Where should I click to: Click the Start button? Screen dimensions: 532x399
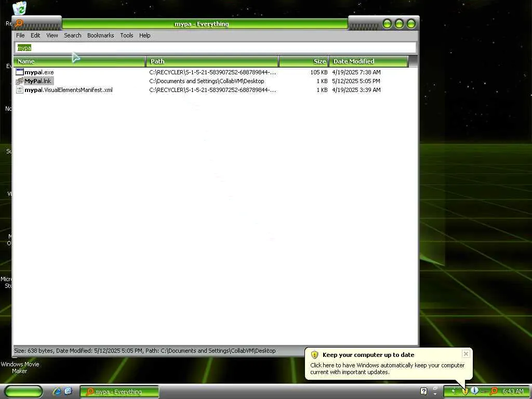pyautogui.click(x=24, y=392)
